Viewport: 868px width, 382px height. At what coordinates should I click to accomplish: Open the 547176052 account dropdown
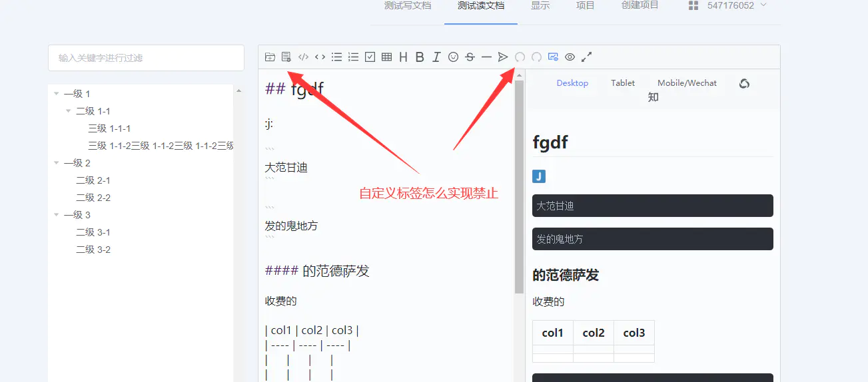point(737,5)
